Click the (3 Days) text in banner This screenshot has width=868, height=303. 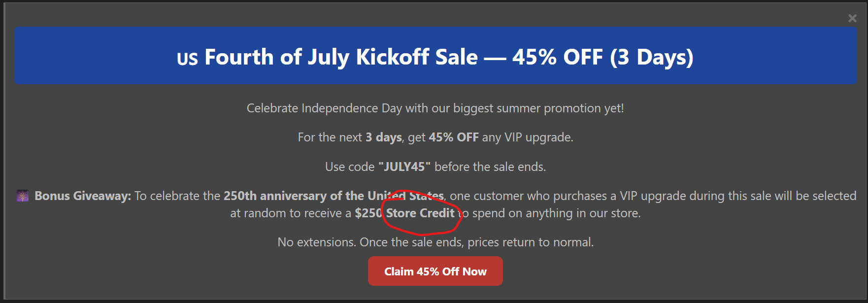pos(652,58)
